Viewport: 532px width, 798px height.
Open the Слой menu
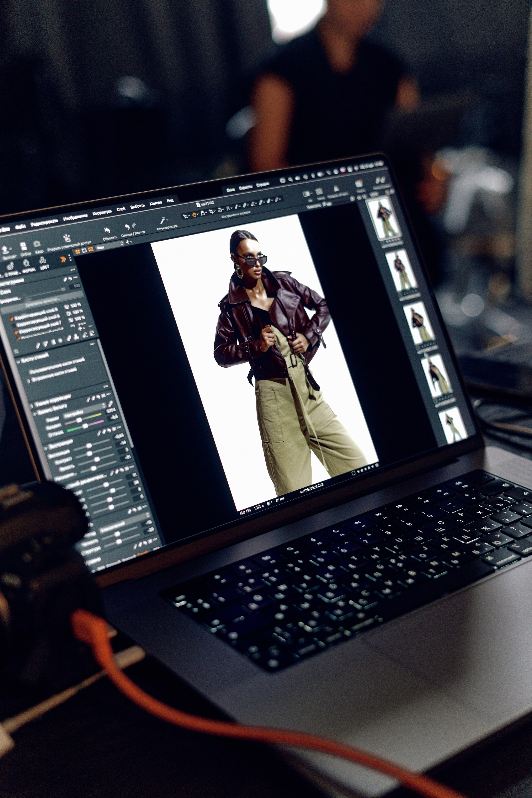(x=121, y=209)
